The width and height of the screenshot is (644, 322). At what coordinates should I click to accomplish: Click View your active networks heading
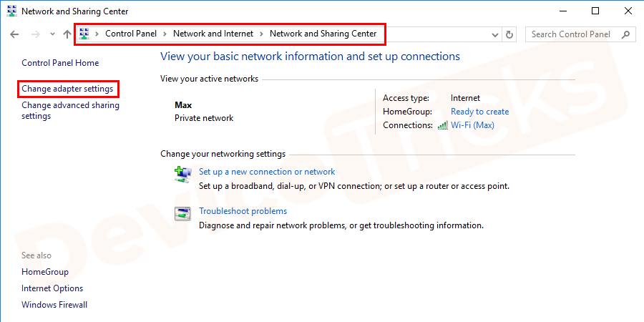click(210, 79)
